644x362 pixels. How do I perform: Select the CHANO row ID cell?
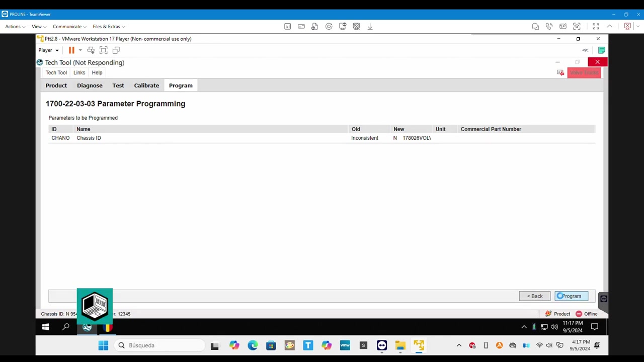click(60, 138)
